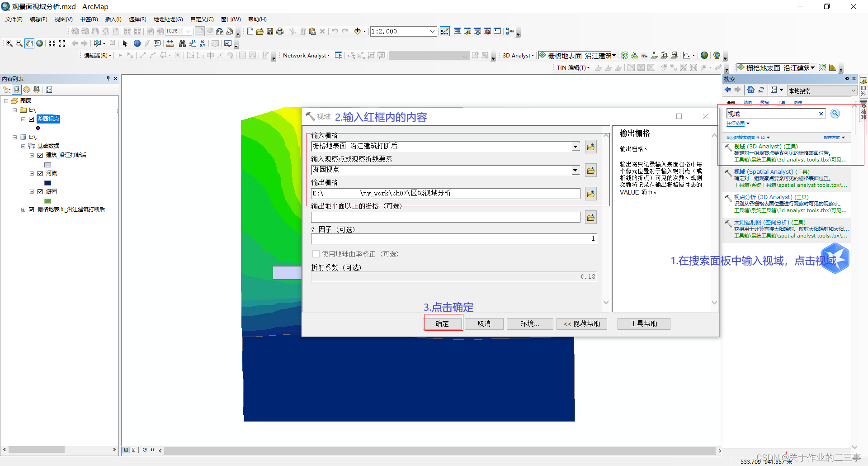Click the Search panel refresh icon
Viewport: 868px width, 466px height.
[x=761, y=90]
